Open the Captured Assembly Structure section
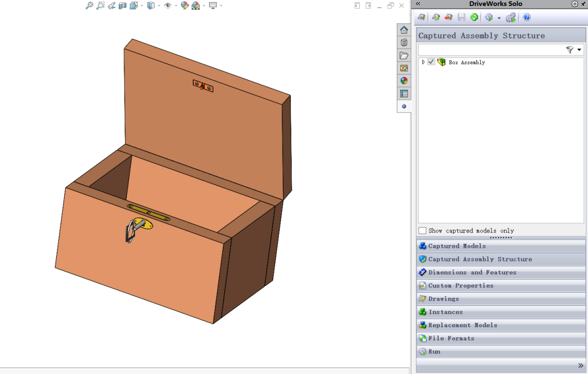 [x=501, y=259]
